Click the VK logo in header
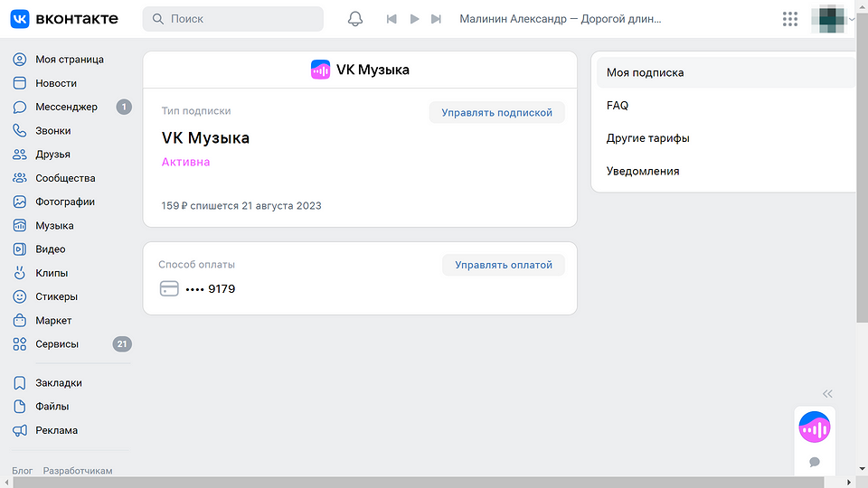Screen dimensions: 868x488 [x=64, y=19]
